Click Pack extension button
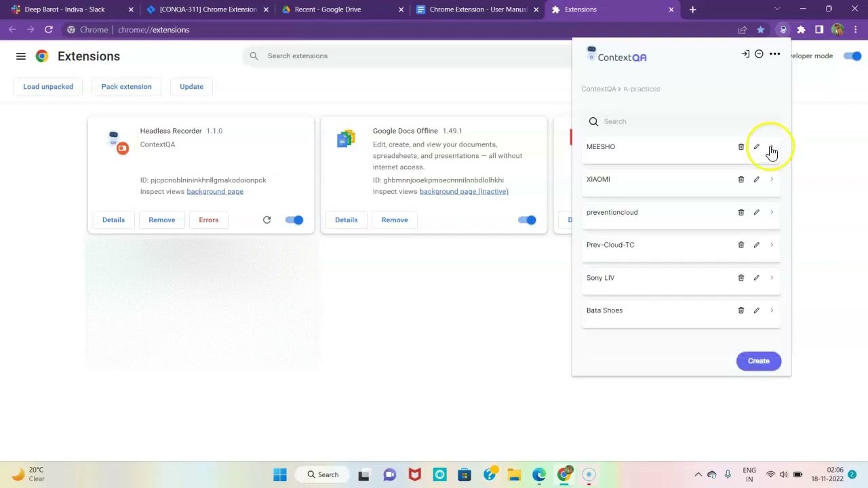This screenshot has width=868, height=488. (126, 87)
